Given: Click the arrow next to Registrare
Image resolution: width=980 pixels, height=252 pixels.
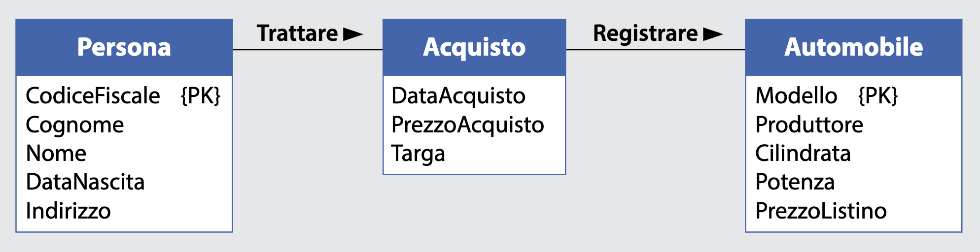Looking at the screenshot, I should pyautogui.click(x=712, y=34).
